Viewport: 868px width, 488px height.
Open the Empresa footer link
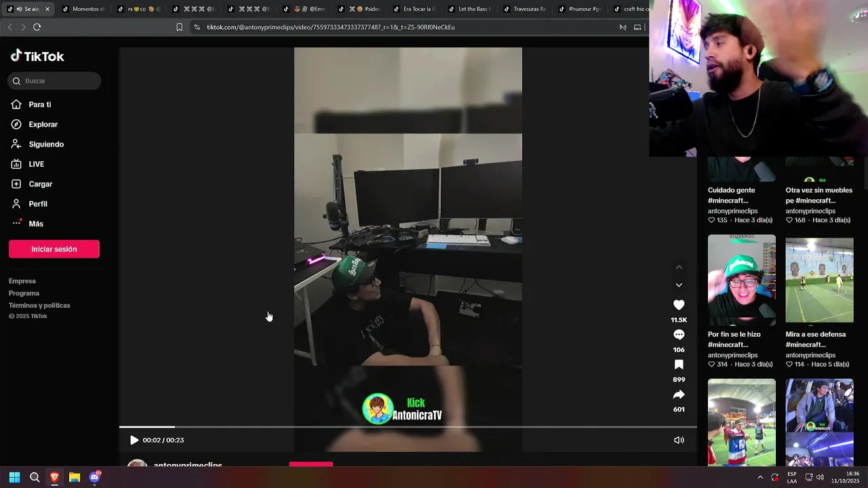22,281
